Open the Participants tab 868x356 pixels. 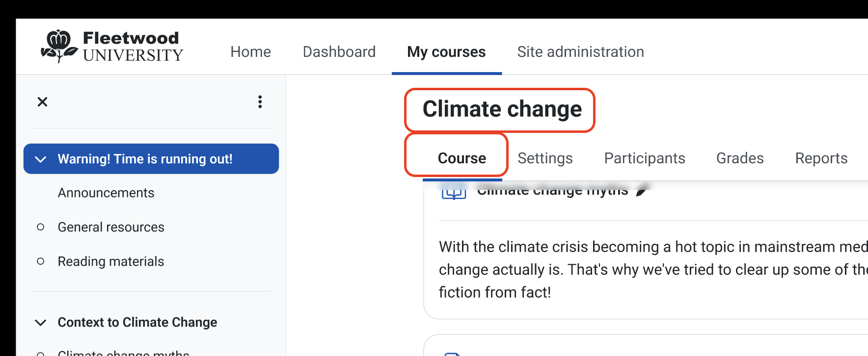click(645, 158)
